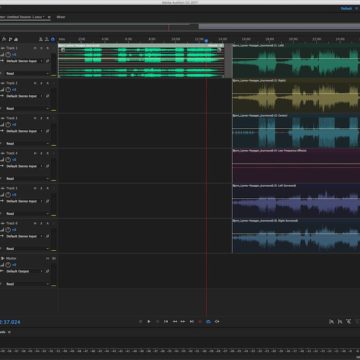Solo Track 3
The image size is (360, 360).
coord(41,118)
